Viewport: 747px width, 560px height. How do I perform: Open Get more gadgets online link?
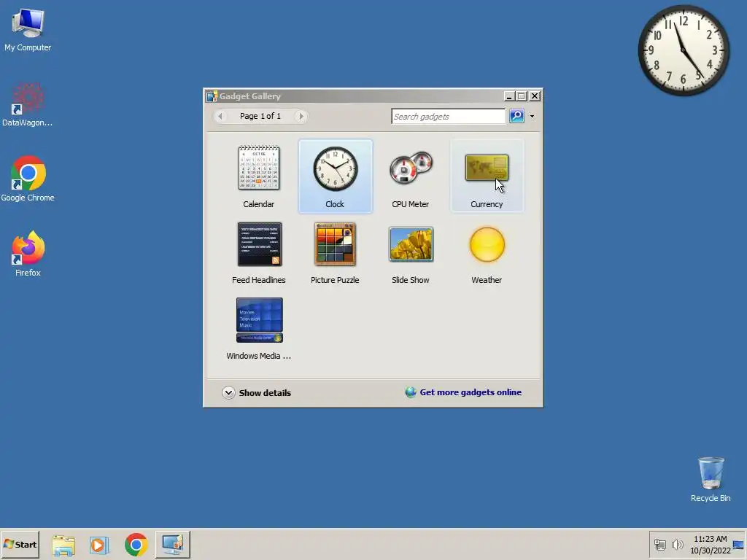(471, 392)
